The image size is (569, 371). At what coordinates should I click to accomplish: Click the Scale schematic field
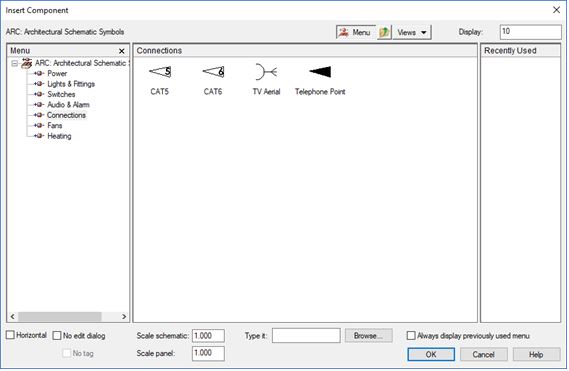(x=208, y=336)
